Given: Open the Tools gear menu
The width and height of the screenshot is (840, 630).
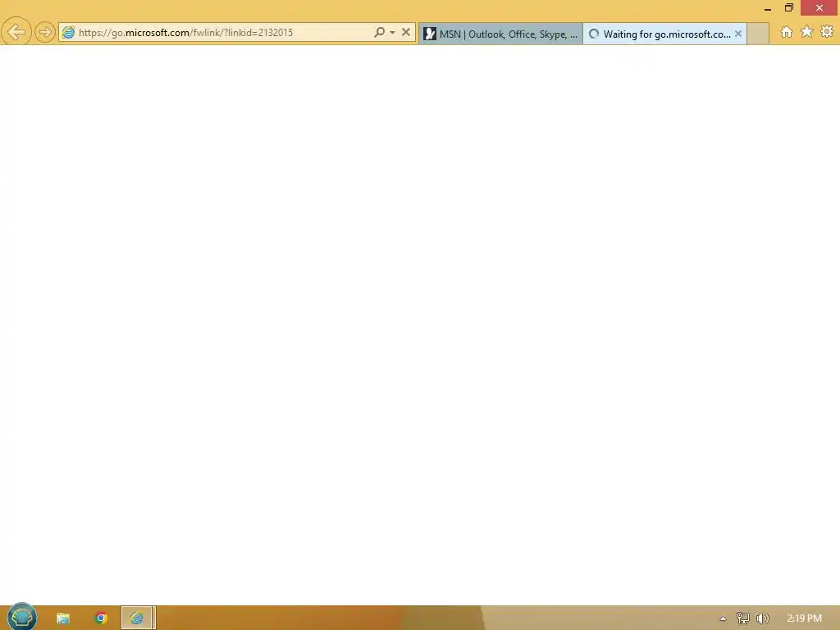Looking at the screenshot, I should (827, 32).
